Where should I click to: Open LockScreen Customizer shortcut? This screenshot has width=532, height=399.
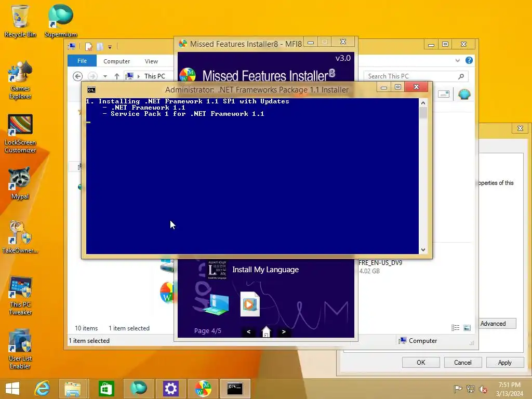click(20, 134)
